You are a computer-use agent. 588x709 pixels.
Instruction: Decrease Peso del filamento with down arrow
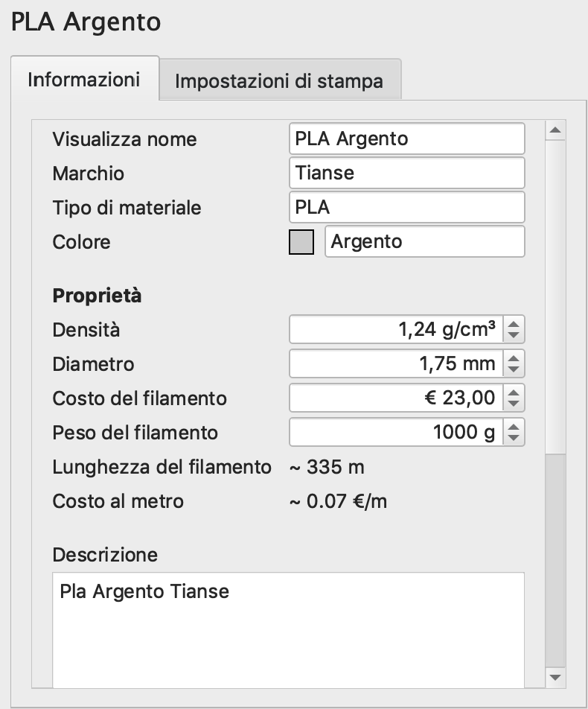pos(514,439)
